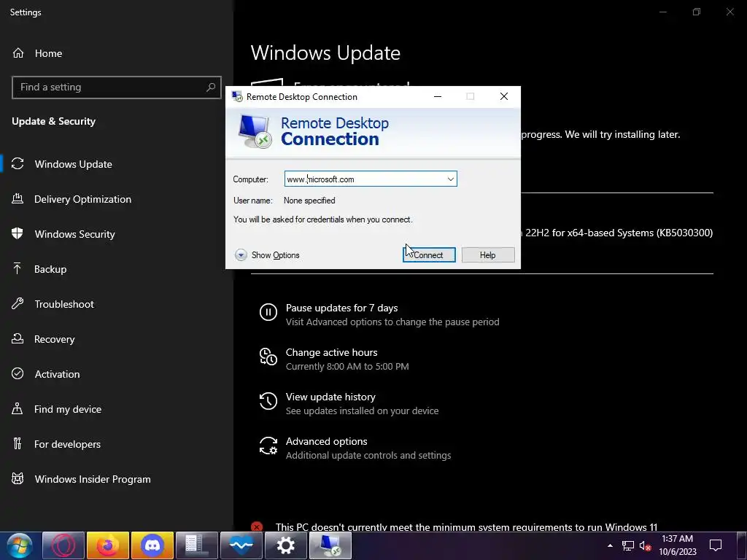
Task: Open the taskbar clock and date
Action: tap(678, 545)
